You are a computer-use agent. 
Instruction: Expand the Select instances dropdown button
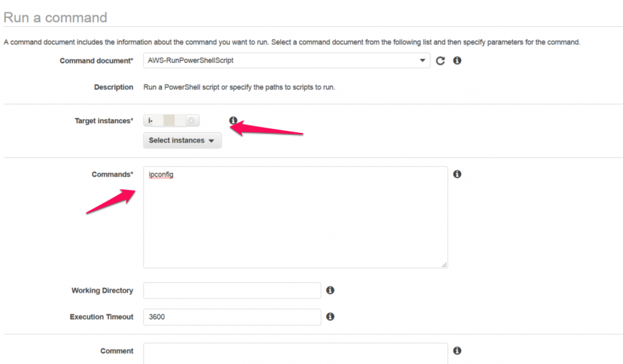click(x=182, y=140)
